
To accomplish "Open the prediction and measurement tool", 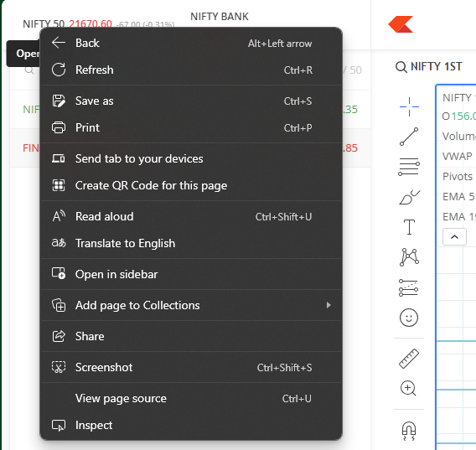I will 409,287.
